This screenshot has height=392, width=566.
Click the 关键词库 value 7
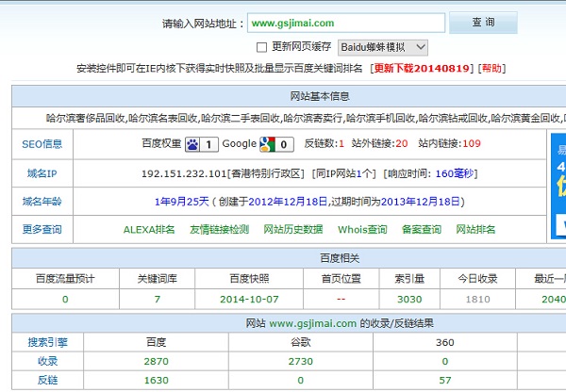[158, 300]
